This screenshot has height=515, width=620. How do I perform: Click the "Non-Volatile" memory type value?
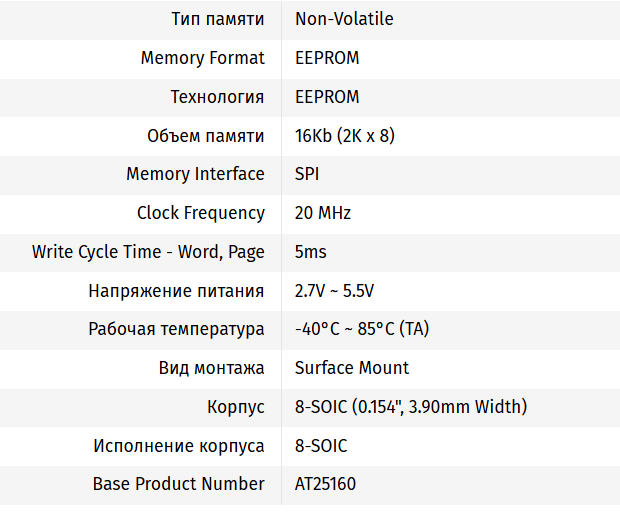(x=344, y=19)
